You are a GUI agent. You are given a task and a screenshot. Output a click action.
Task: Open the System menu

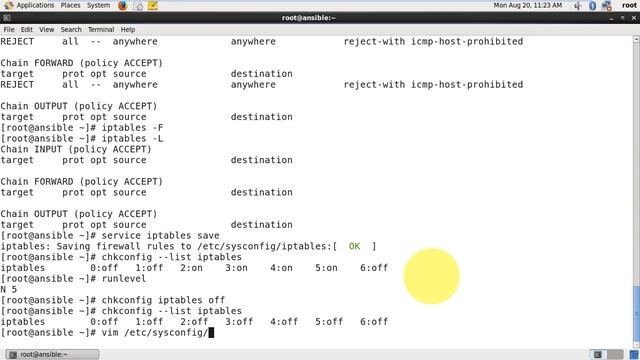(x=98, y=5)
